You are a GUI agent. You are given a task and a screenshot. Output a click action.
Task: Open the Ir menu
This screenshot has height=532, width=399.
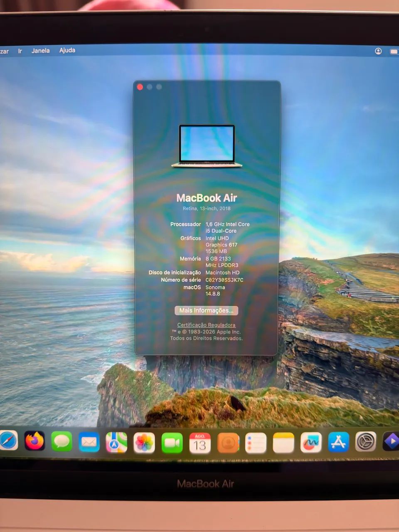pos(20,51)
